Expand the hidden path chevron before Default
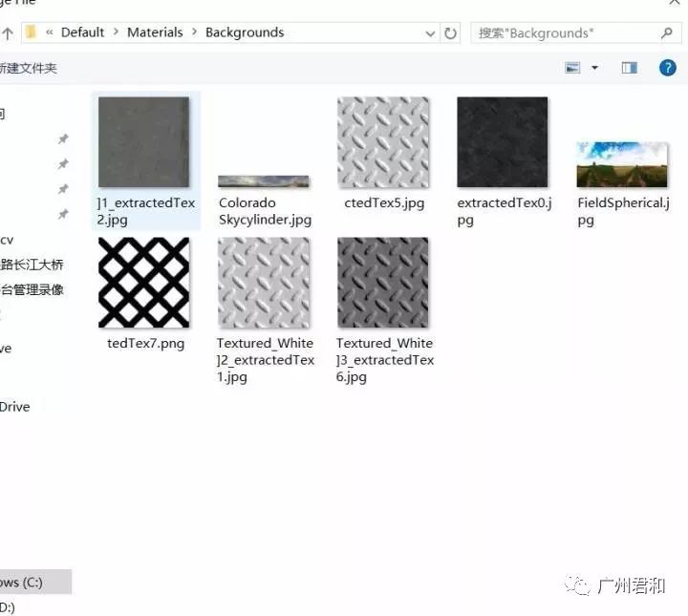Image resolution: width=688 pixels, height=616 pixels. point(49,32)
